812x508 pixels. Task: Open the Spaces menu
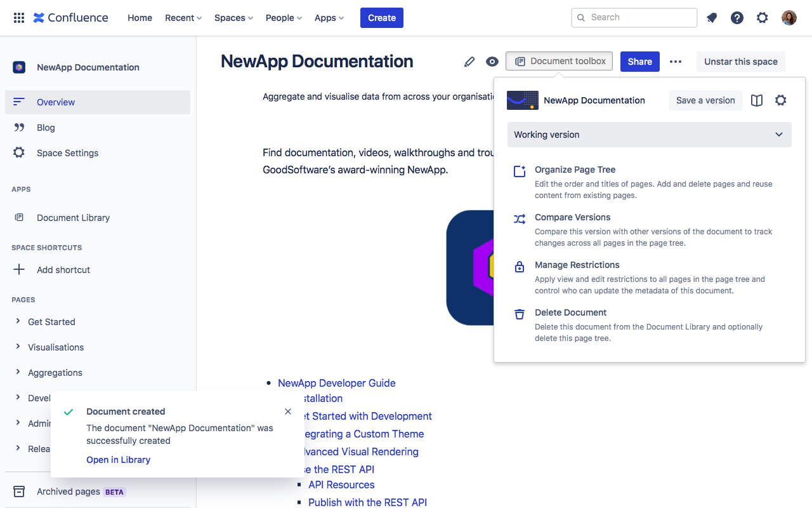tap(233, 18)
